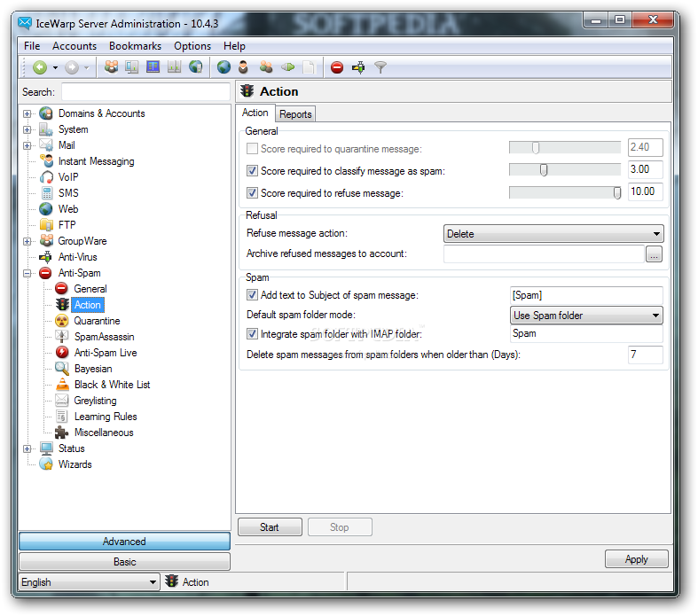698x616 pixels.
Task: Click the Greylisting envelope icon
Action: coord(62,401)
